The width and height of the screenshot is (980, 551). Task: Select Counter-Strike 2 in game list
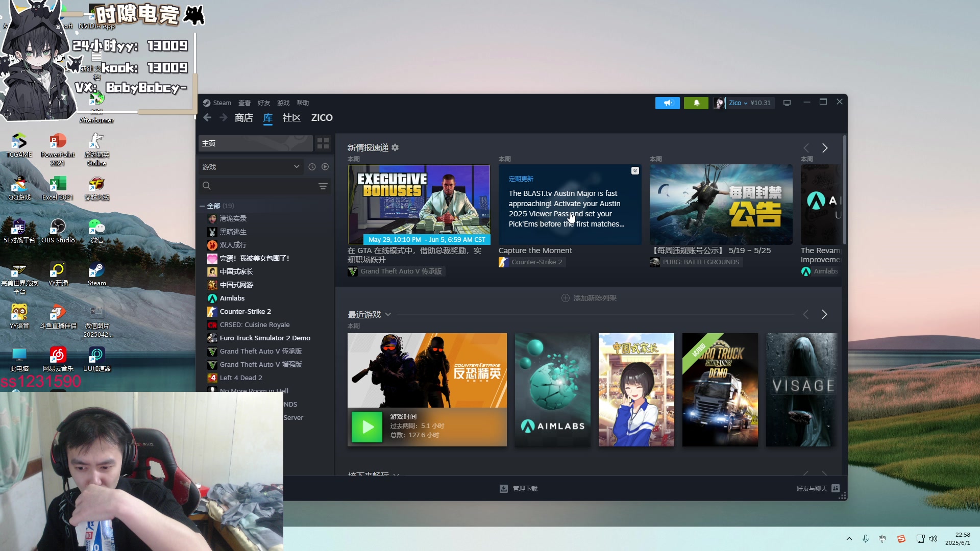click(x=246, y=312)
